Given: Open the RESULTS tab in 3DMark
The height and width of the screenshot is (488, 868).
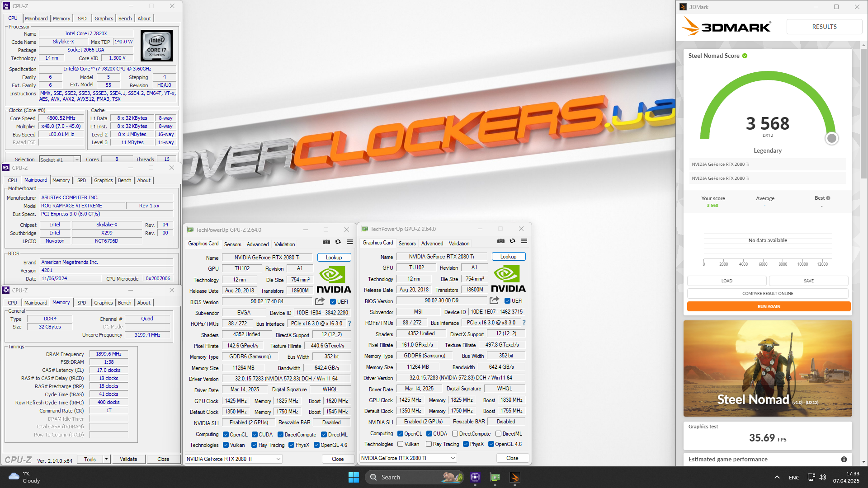Looking at the screenshot, I should pos(824,27).
